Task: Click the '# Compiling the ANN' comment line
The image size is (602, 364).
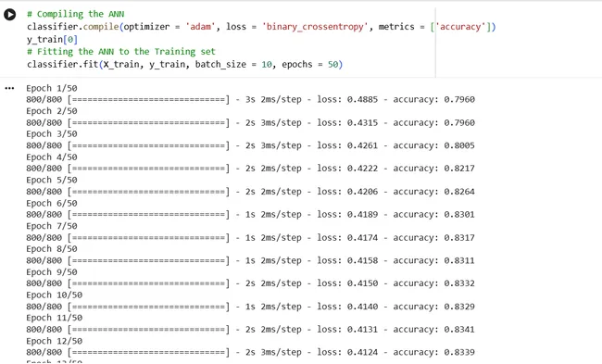Action: pyautogui.click(x=76, y=14)
